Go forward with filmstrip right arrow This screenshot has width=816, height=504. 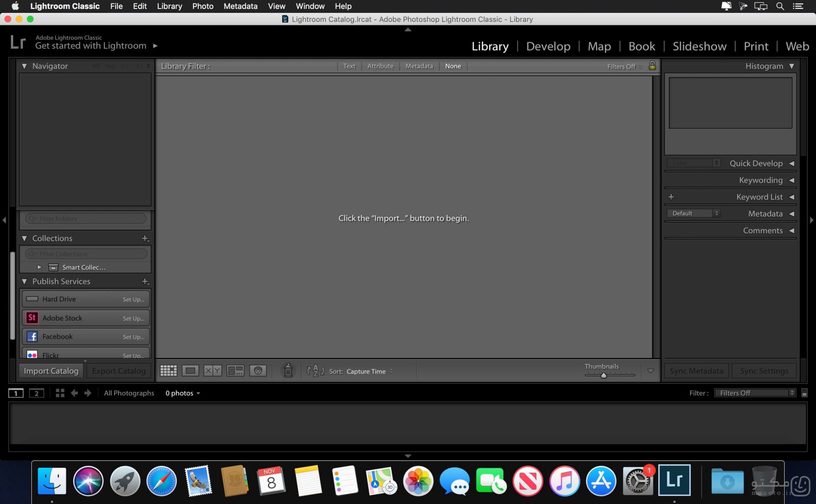tap(88, 393)
